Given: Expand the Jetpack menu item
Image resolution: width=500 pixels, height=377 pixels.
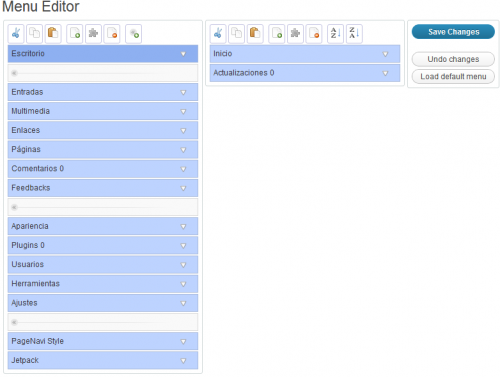Looking at the screenshot, I should (x=183, y=361).
